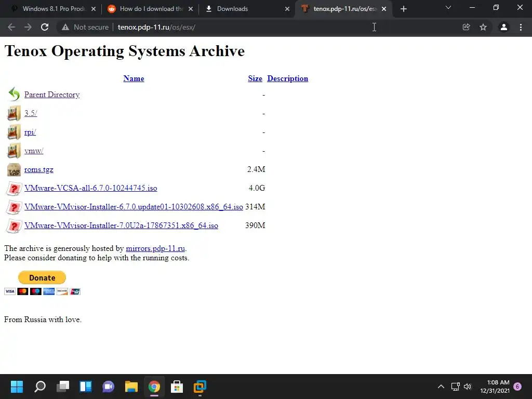This screenshot has height=399, width=532.
Task: Sort listing by Name column
Action: [134, 78]
